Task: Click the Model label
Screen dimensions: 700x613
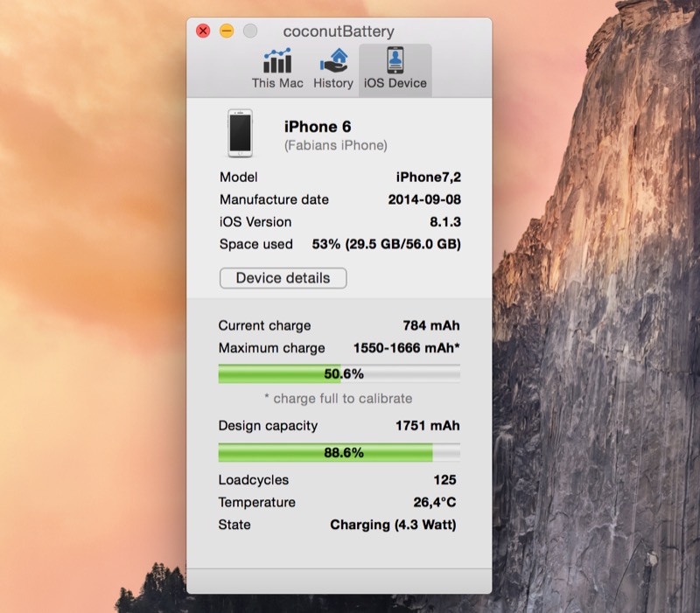Action: point(239,178)
